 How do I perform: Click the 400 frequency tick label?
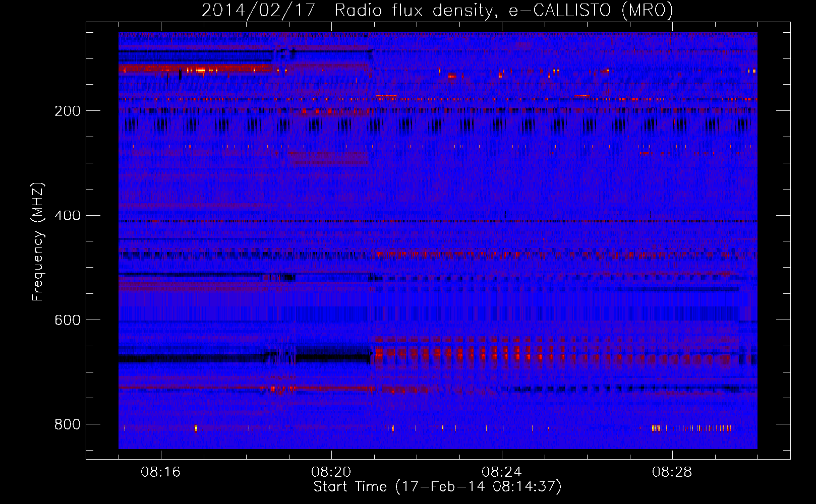click(x=68, y=216)
